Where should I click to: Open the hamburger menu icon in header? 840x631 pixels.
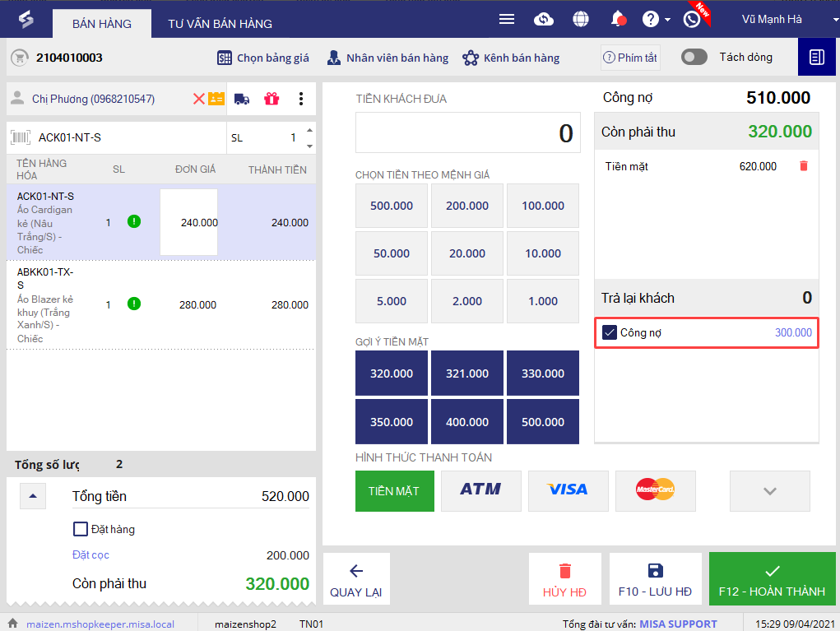click(506, 19)
